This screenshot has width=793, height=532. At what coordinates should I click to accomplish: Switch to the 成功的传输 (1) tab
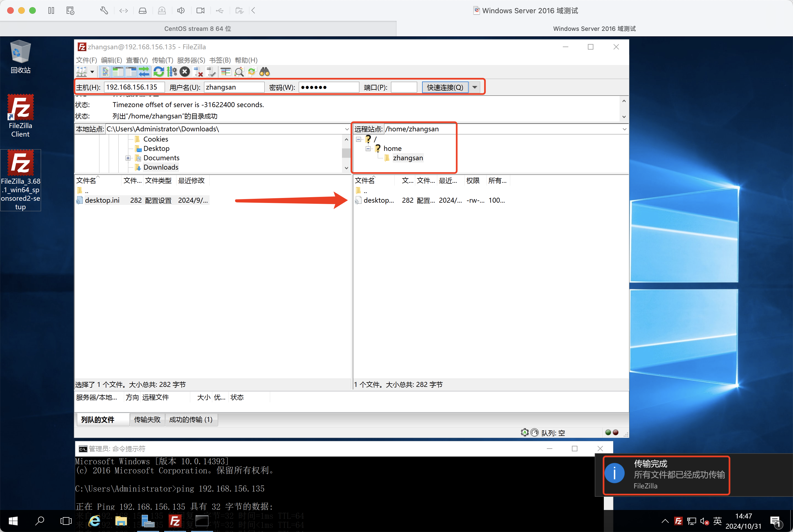pyautogui.click(x=191, y=420)
